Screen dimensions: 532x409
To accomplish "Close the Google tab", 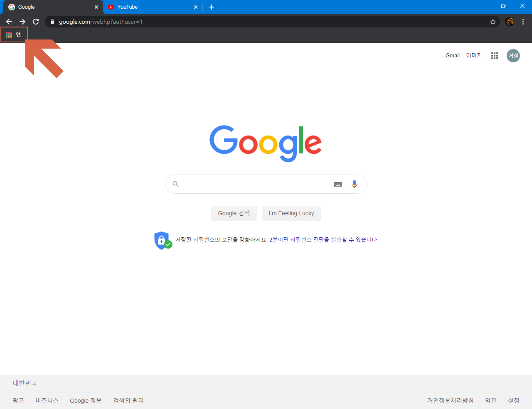I will click(96, 7).
